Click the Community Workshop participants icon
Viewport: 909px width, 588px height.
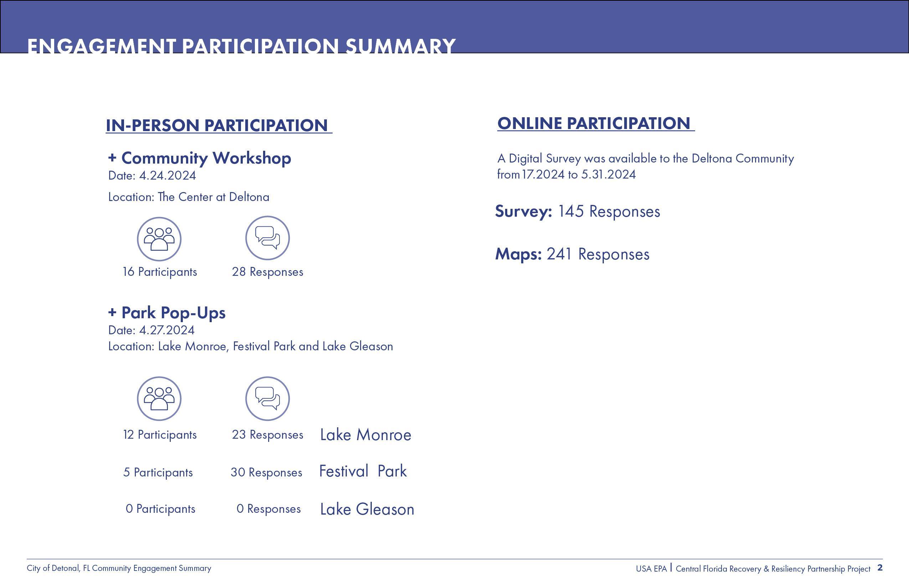coord(159,239)
